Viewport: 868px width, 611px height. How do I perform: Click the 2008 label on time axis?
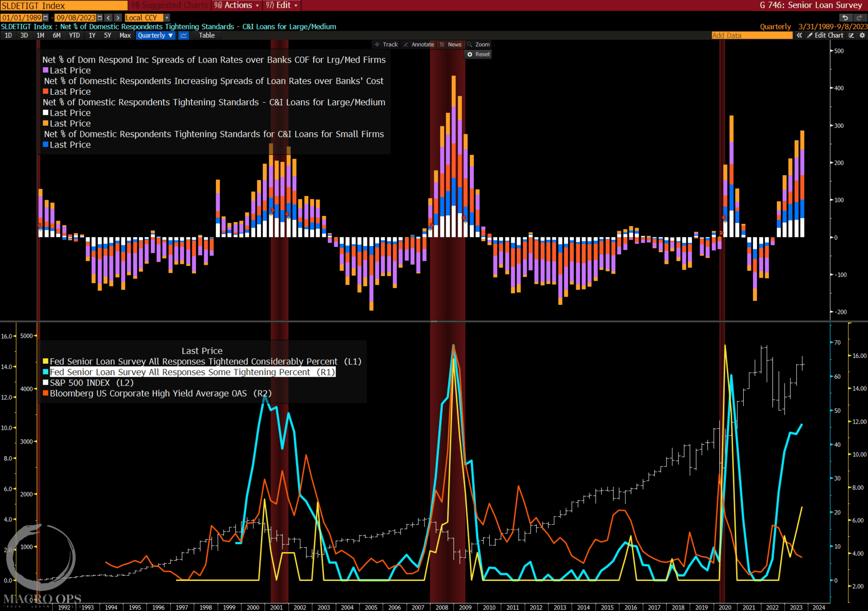pos(442,607)
